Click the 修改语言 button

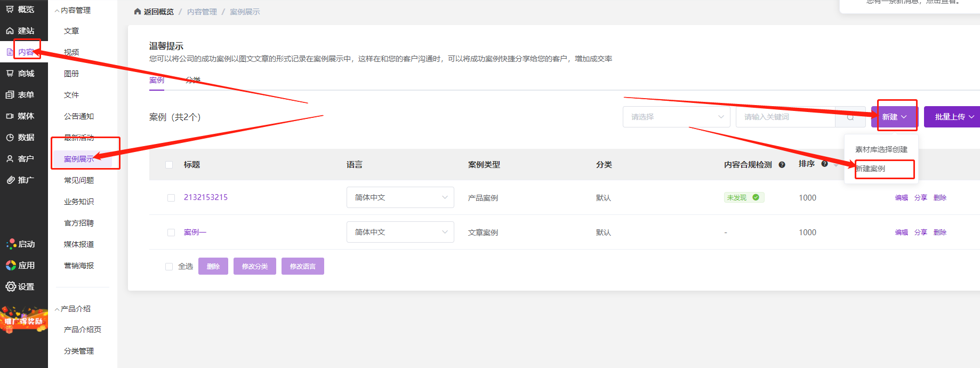click(x=303, y=266)
